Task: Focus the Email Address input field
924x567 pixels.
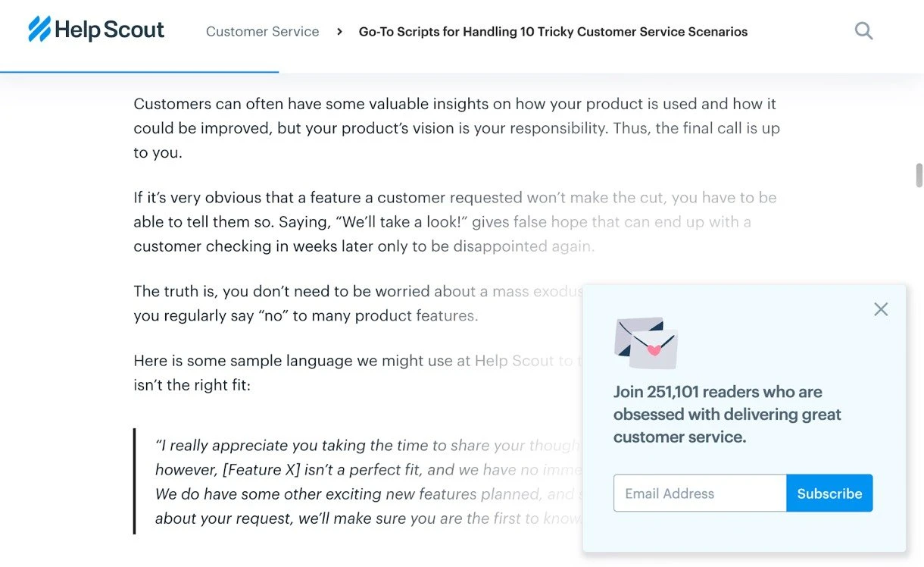Action: pyautogui.click(x=700, y=493)
